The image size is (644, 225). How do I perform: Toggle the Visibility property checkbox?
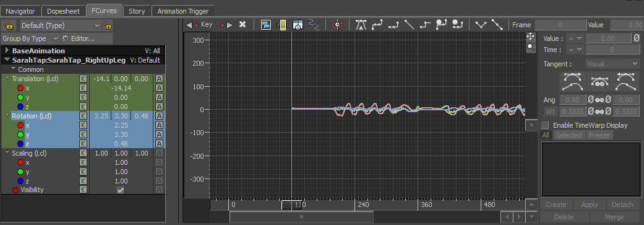tap(121, 190)
